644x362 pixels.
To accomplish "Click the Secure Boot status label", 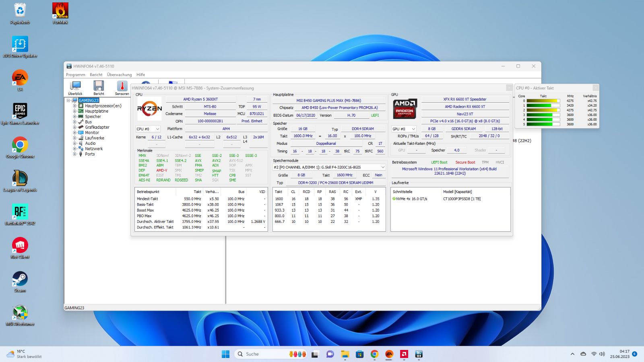I will click(465, 162).
